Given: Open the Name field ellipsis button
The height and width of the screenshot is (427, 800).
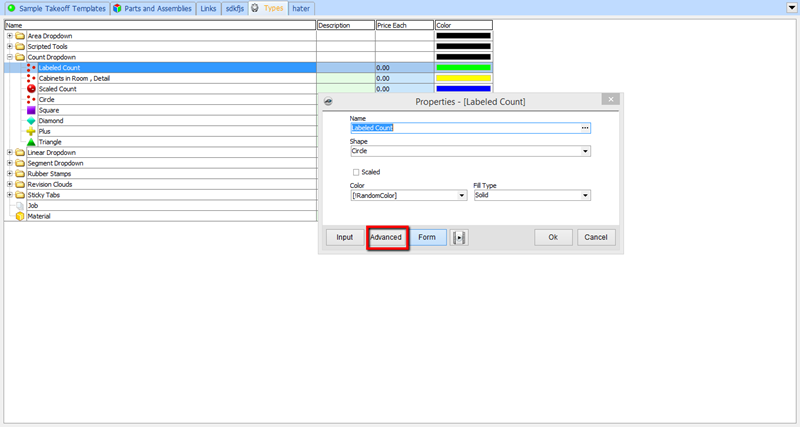Looking at the screenshot, I should tap(585, 128).
